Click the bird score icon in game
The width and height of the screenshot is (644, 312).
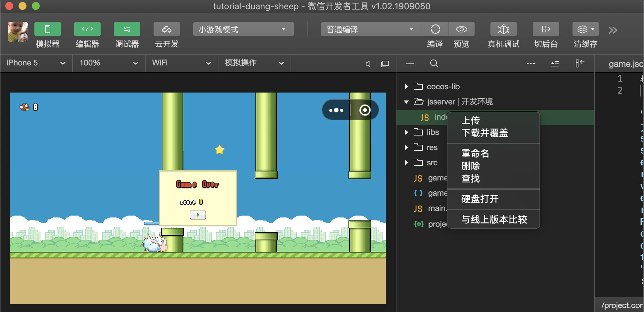[25, 107]
